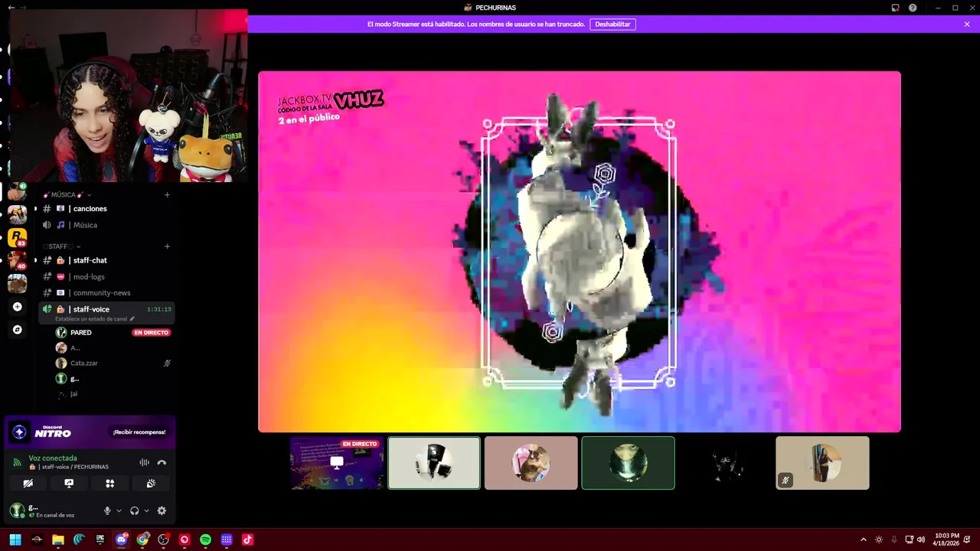Image resolution: width=980 pixels, height=551 pixels.
Task: Click the Deshabilitar button in Streamer banner
Action: coord(612,24)
